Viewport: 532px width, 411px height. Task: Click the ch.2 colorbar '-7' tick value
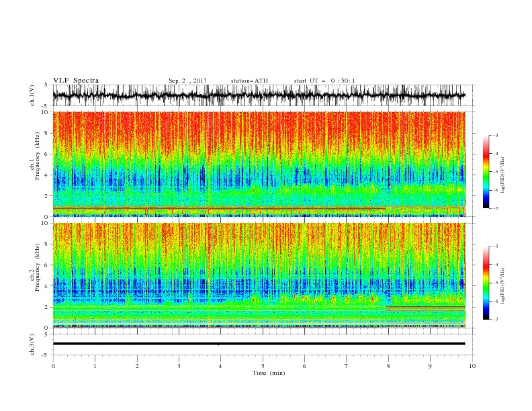495,319
